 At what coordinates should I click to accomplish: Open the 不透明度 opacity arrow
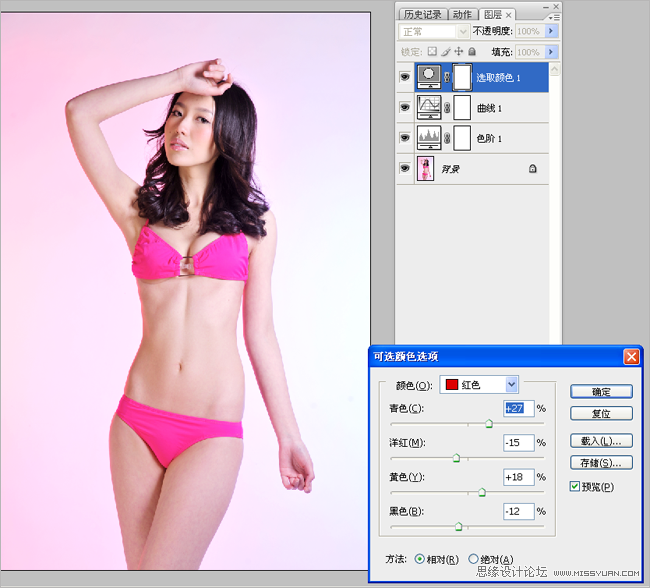551,31
